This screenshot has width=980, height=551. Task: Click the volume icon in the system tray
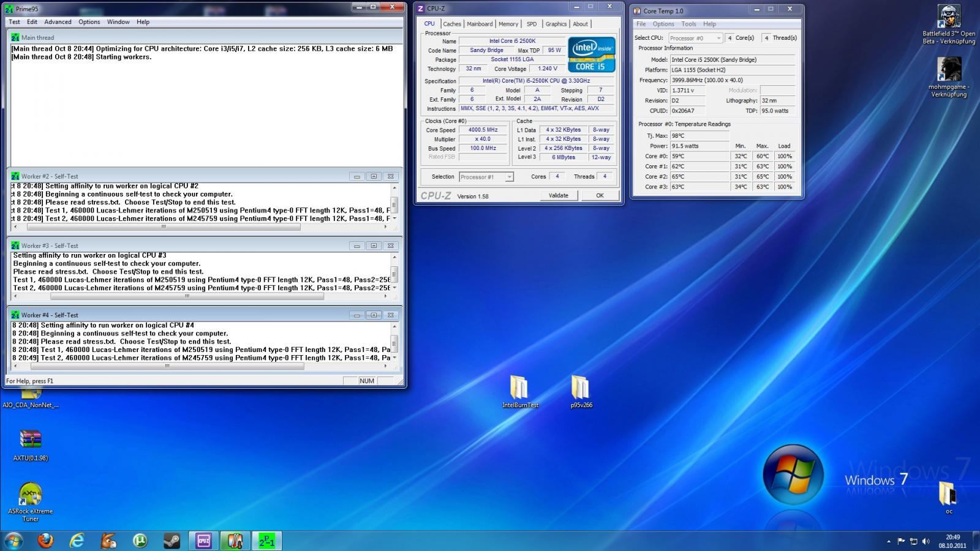(925, 541)
